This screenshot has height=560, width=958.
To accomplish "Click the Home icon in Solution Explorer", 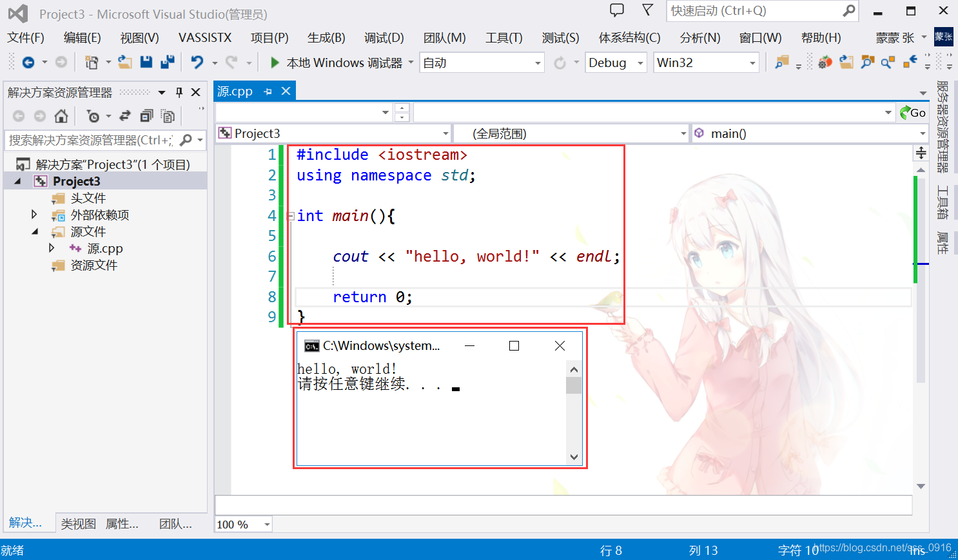I will click(x=61, y=116).
